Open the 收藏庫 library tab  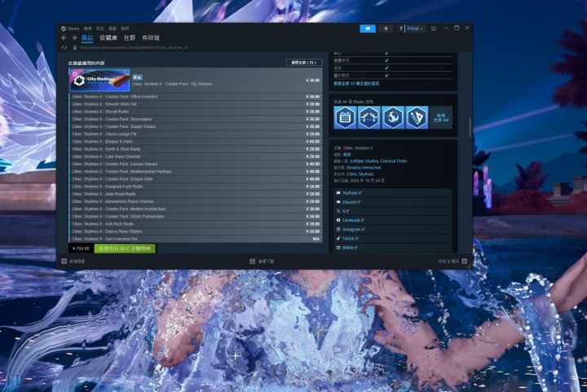point(108,37)
